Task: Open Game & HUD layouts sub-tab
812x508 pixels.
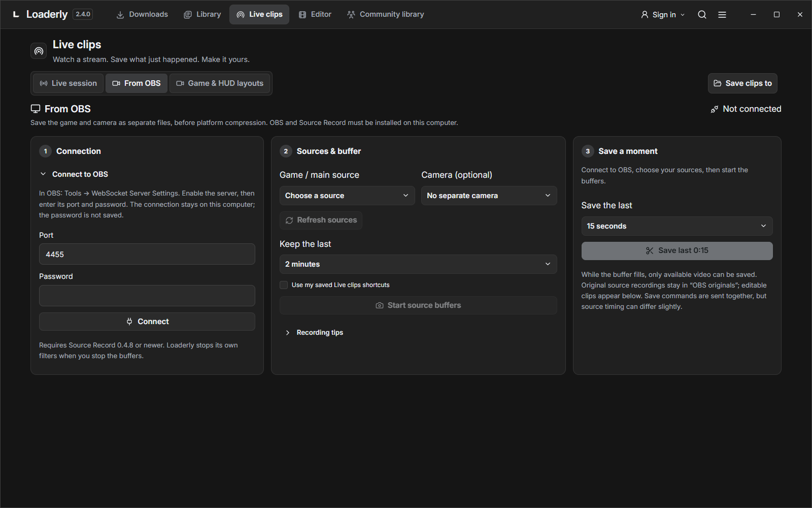Action: 220,83
